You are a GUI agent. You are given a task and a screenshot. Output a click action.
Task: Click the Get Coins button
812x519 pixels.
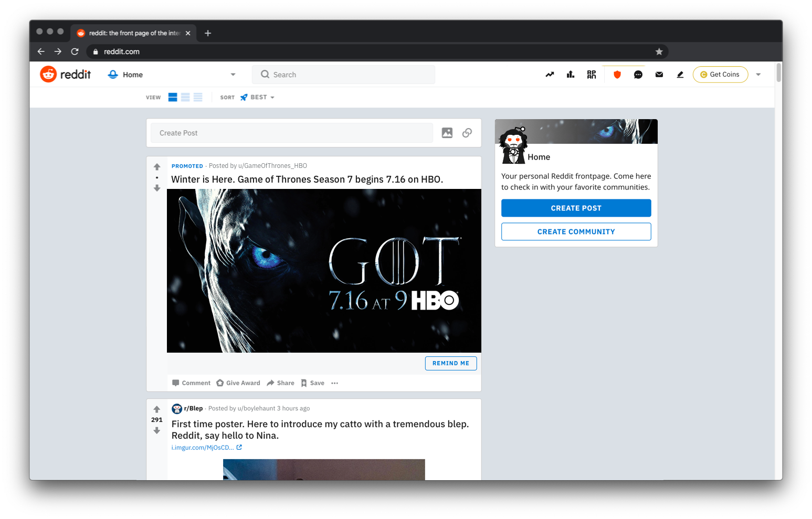click(x=720, y=75)
